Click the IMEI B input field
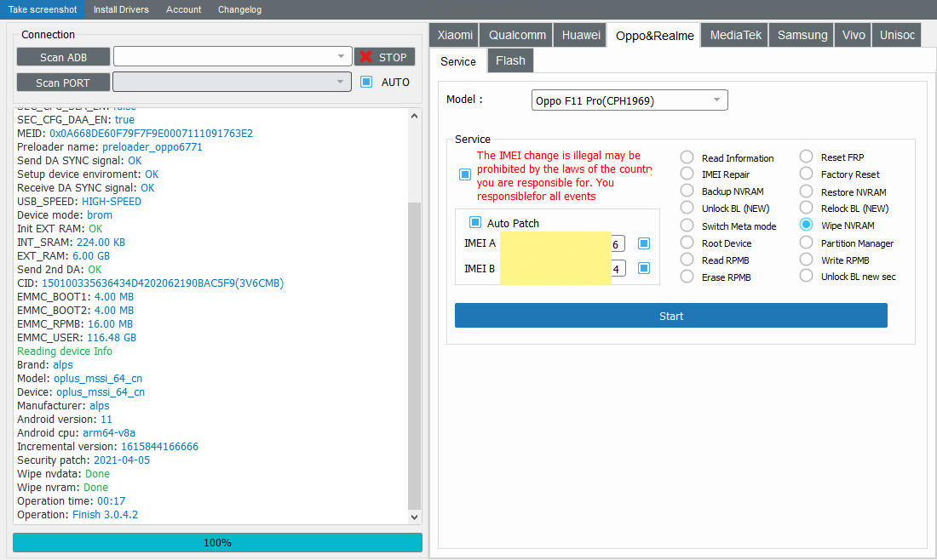937x560 pixels. [x=561, y=268]
